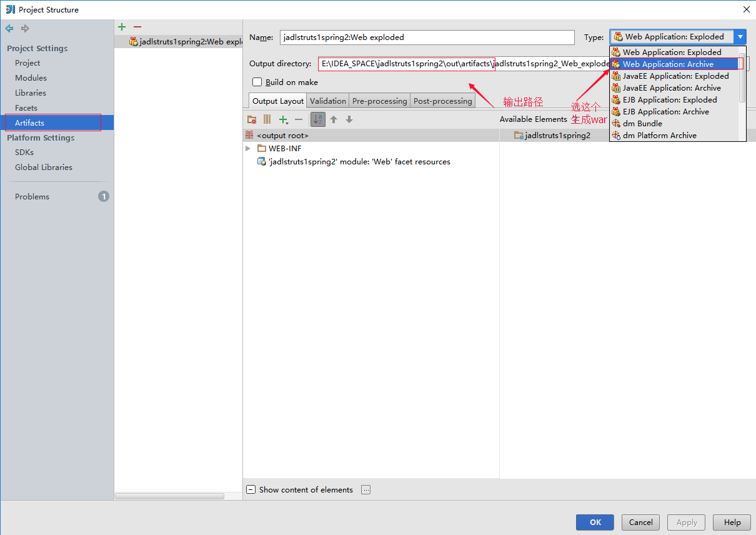Image resolution: width=756 pixels, height=535 pixels.
Task: Click the Name input field
Action: point(427,37)
